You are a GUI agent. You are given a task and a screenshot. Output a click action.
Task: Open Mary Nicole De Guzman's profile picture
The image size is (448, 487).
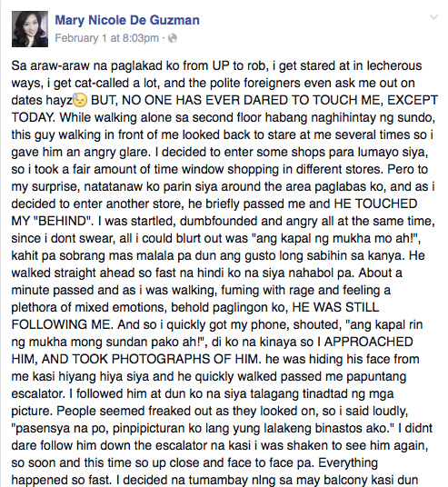click(30, 29)
